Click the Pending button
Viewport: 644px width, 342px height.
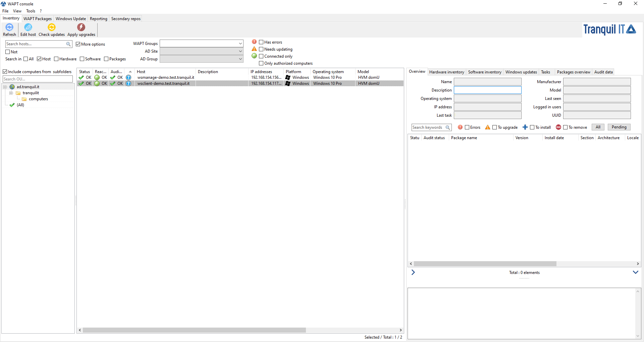click(x=619, y=127)
